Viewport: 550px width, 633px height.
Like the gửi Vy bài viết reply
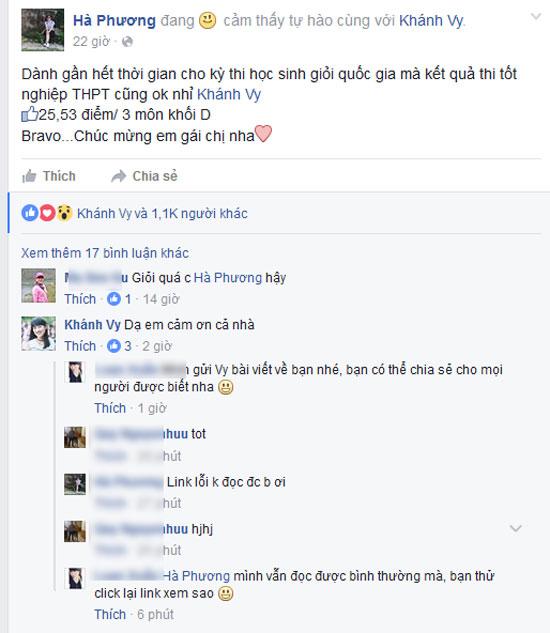click(110, 408)
